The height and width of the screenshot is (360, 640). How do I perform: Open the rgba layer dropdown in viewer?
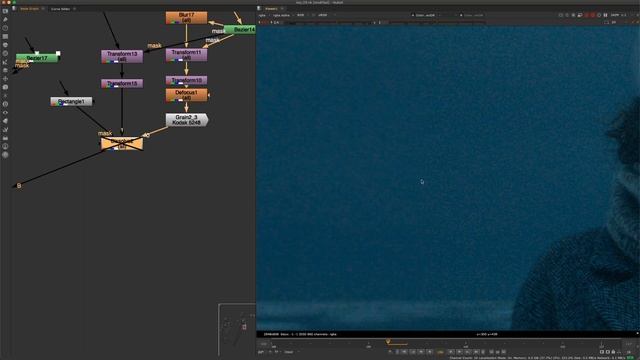tap(263, 15)
